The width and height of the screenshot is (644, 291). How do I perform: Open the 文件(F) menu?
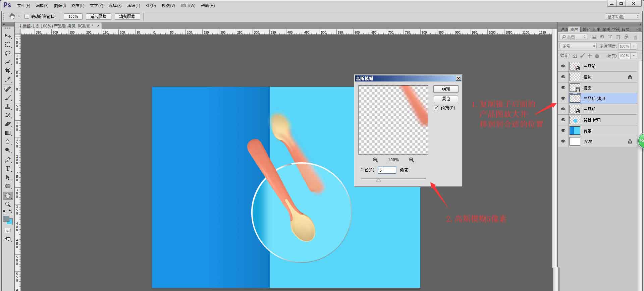click(x=23, y=6)
